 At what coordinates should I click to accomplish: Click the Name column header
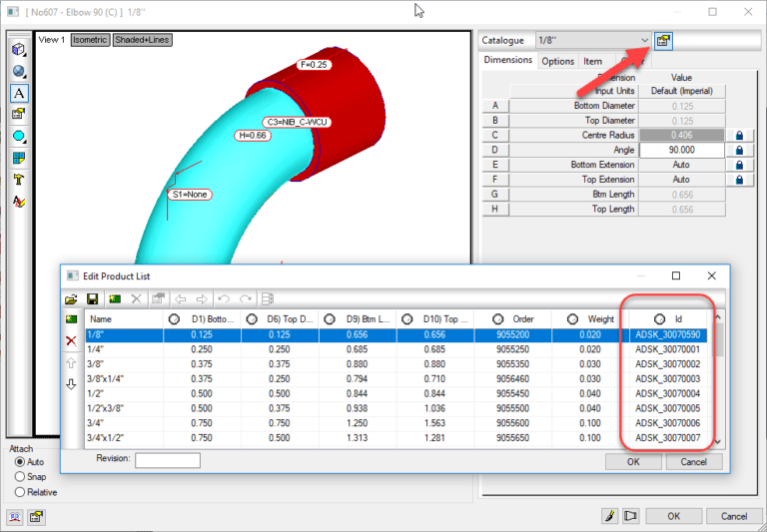[124, 319]
